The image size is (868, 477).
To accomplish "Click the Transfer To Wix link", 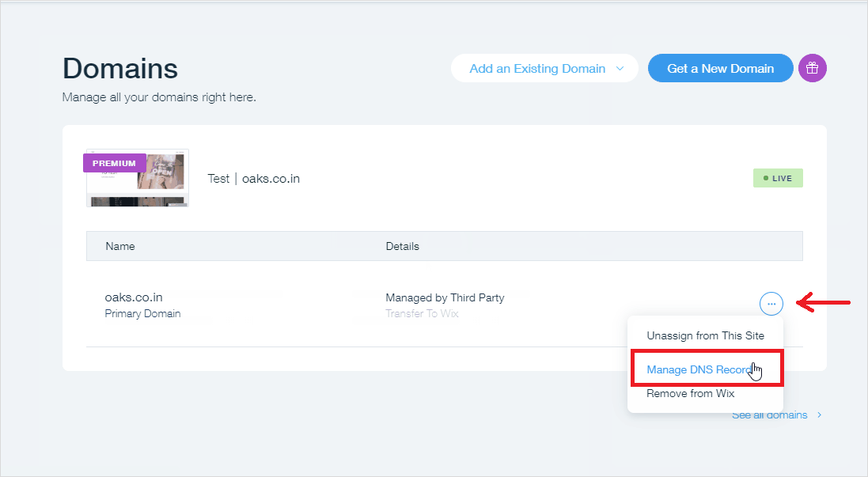I will pos(422,314).
